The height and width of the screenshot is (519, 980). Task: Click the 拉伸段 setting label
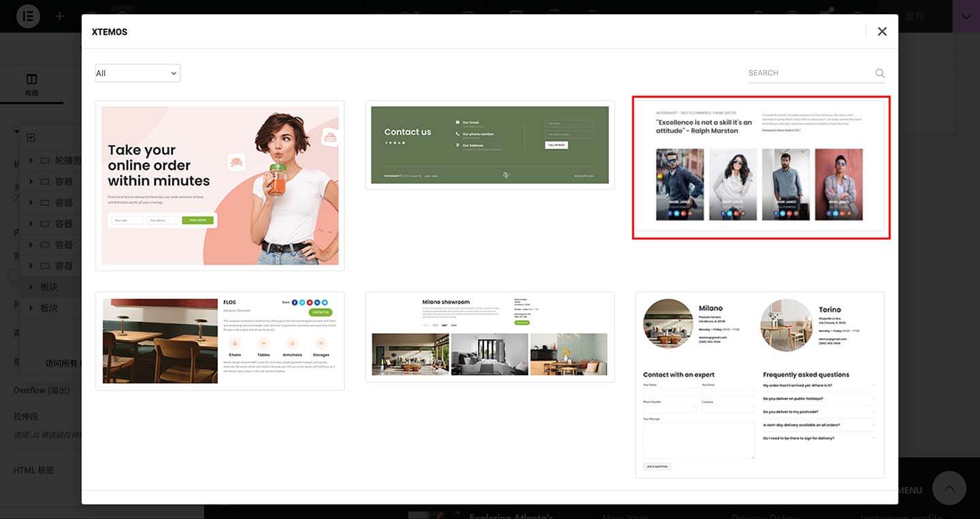26,416
